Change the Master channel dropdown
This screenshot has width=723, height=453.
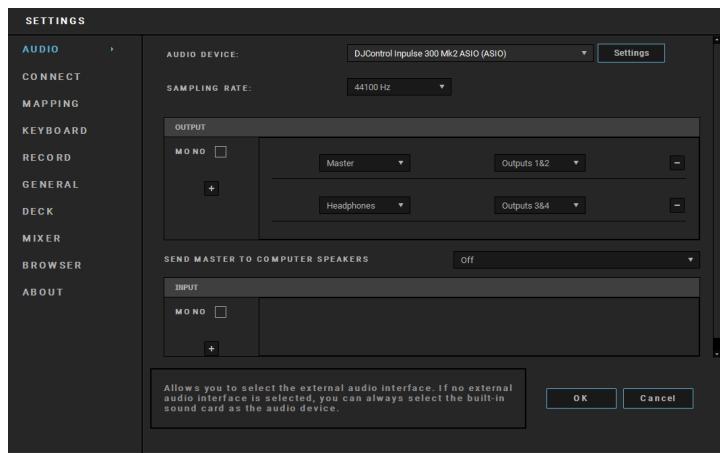(x=364, y=163)
